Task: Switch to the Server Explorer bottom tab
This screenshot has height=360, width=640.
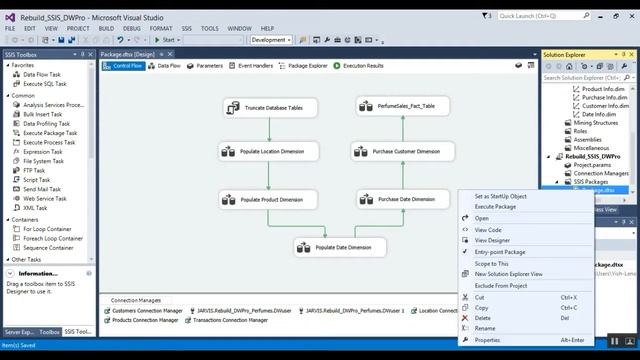Action: point(19,332)
